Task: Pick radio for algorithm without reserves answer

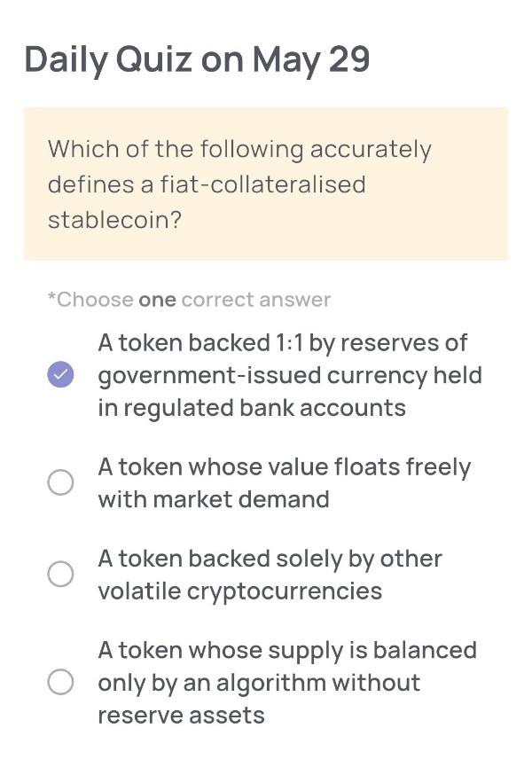Action: [x=60, y=682]
